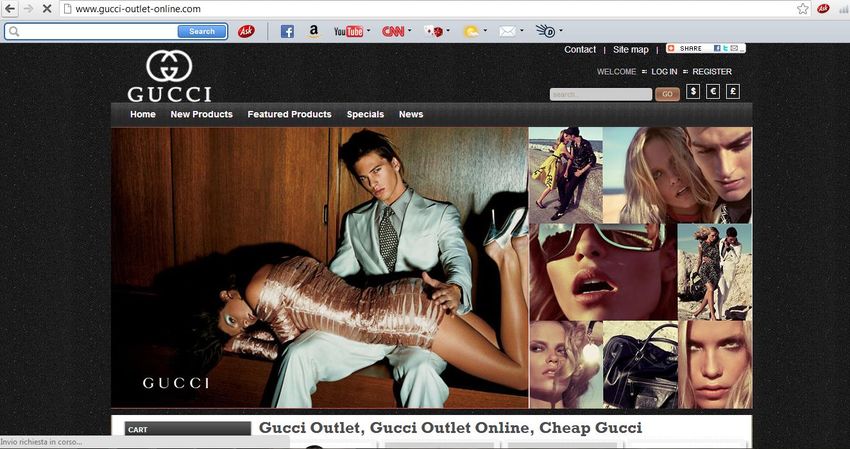Open the Featured Products menu

tap(289, 114)
